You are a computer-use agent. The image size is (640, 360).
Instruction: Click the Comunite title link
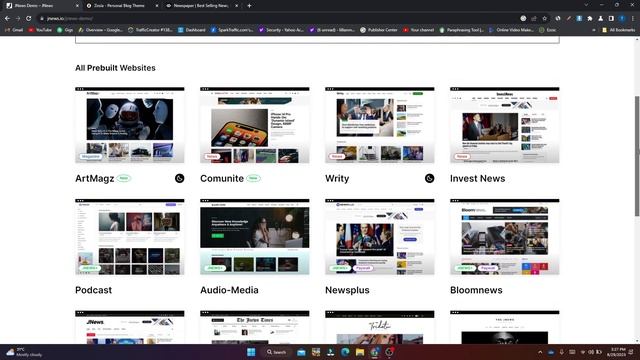[222, 178]
